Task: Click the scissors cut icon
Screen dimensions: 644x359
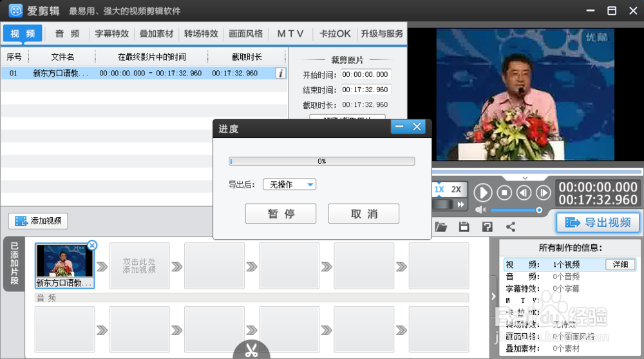Action: pos(251,350)
